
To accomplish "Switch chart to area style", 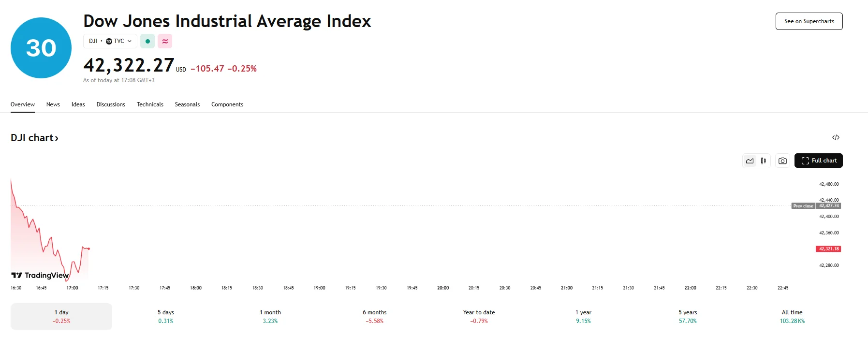I will (x=750, y=161).
